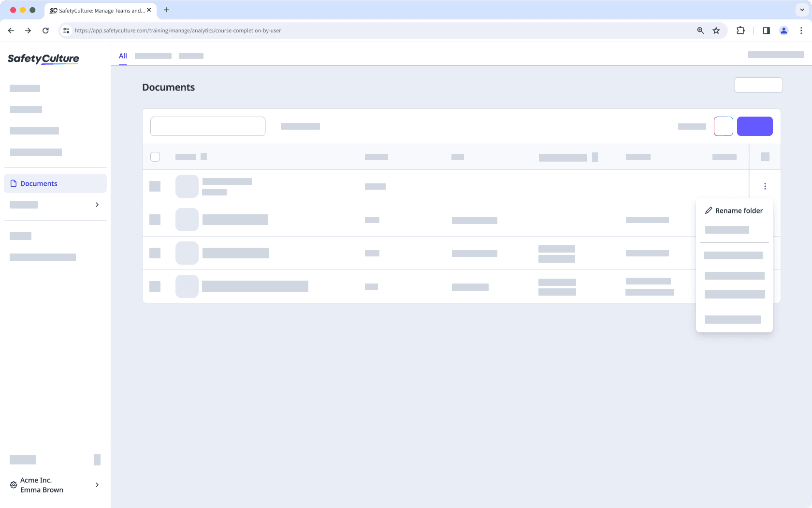
Task: Open Documents from the sidebar
Action: pyautogui.click(x=38, y=183)
